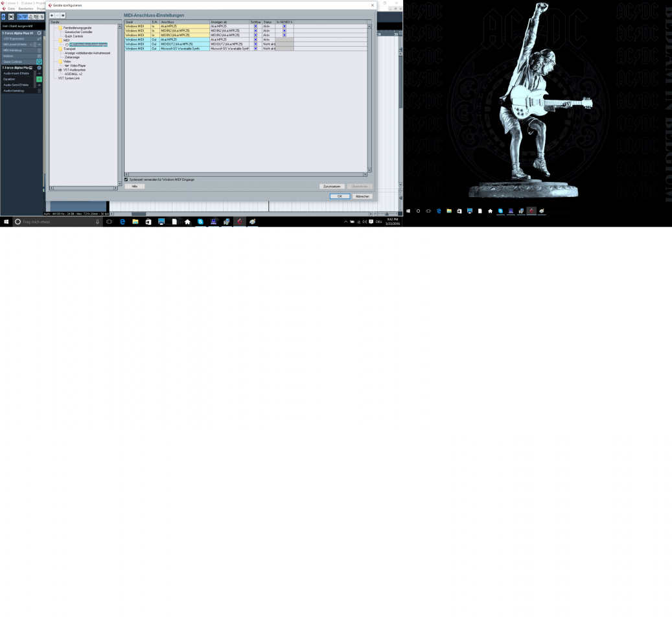Click the Cortana search box 'Frag mich etwas'
The width and height of the screenshot is (672, 622).
click(x=58, y=222)
